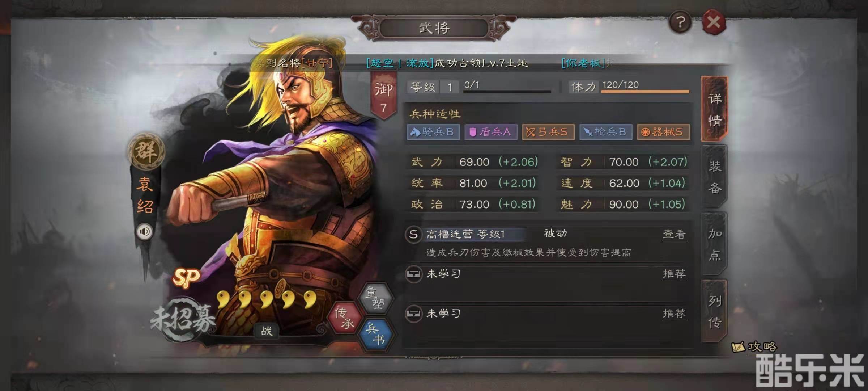Select the 器械S troop aptitude badge
Screen dimensions: 868x391
click(x=663, y=132)
